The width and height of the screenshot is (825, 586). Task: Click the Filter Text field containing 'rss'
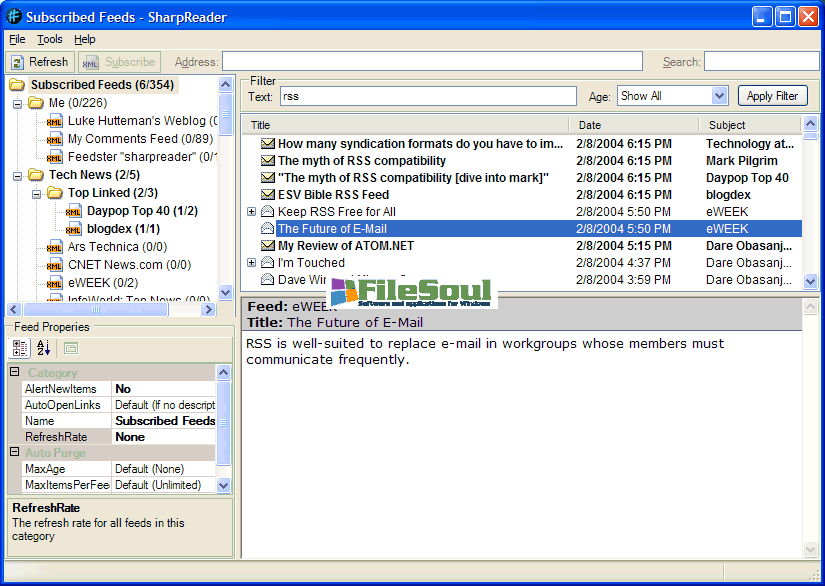tap(428, 96)
